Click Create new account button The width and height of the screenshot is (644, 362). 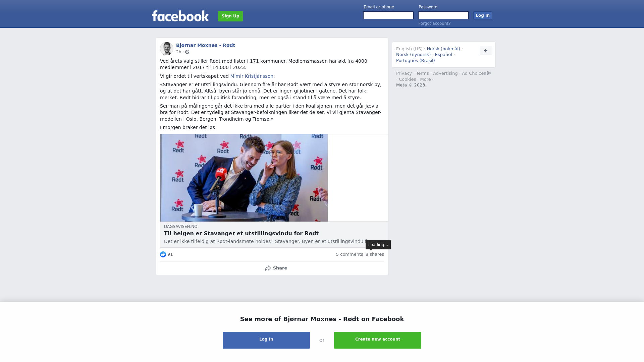tap(378, 340)
